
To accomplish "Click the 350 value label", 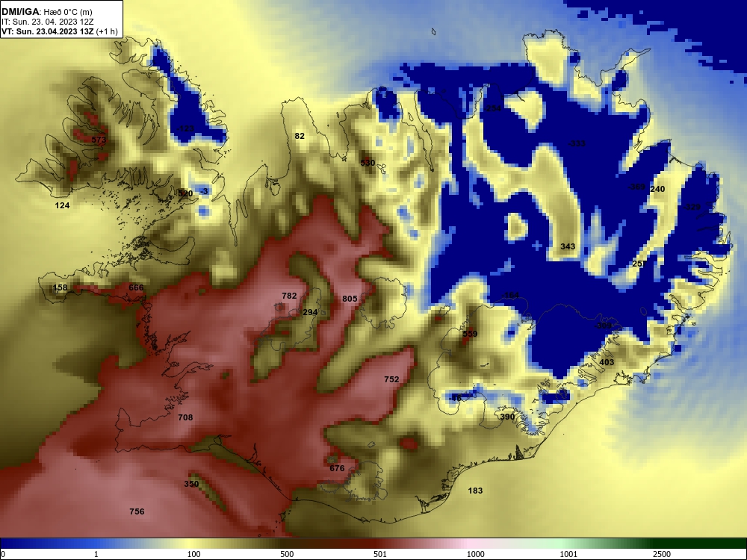I will [191, 484].
